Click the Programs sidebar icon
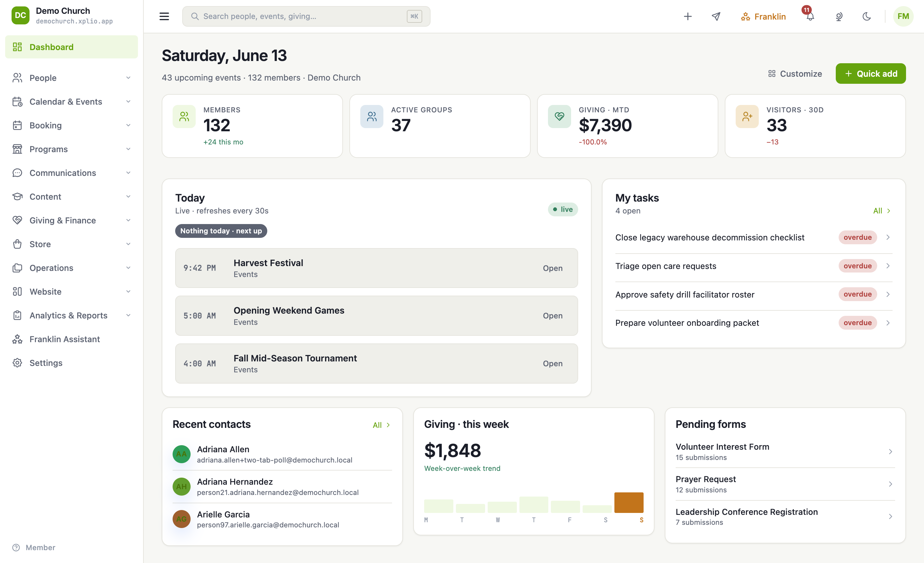Viewport: 924px width, 563px height. pos(17,149)
